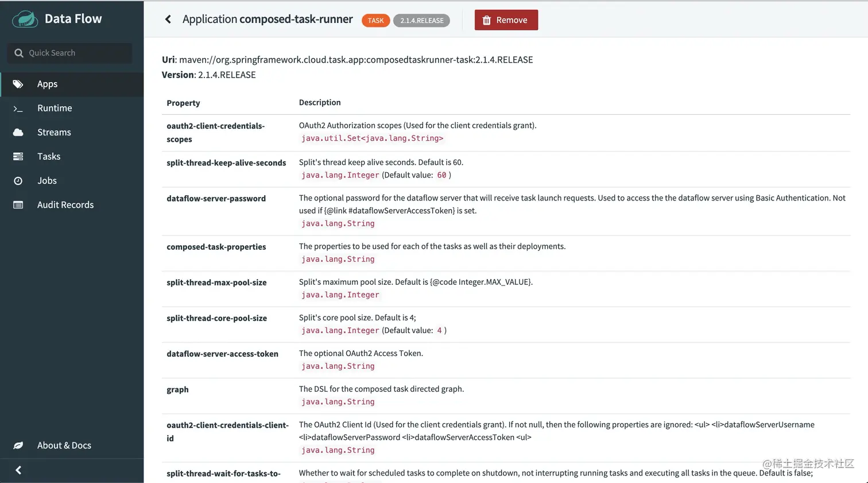Click the Data Flow leaf logo

click(25, 19)
